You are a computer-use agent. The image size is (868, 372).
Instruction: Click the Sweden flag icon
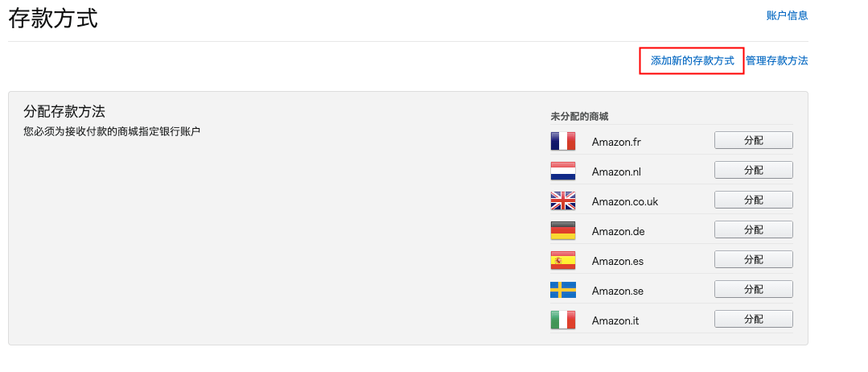563,290
